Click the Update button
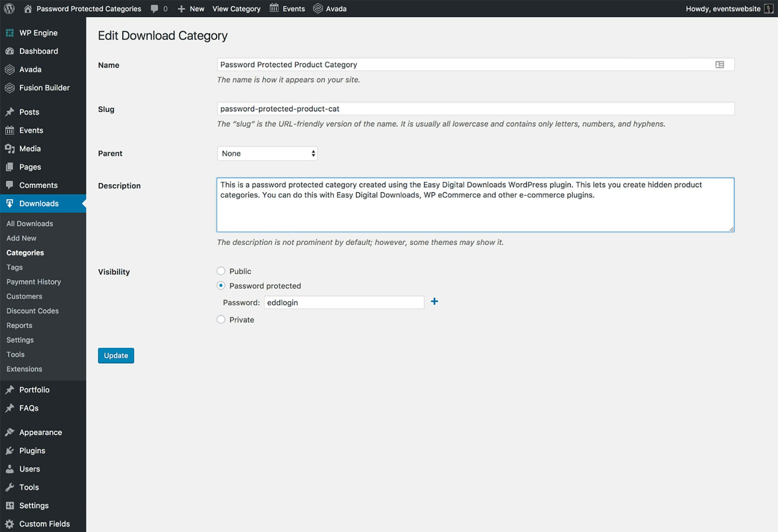Viewport: 778px width, 532px height. point(116,356)
